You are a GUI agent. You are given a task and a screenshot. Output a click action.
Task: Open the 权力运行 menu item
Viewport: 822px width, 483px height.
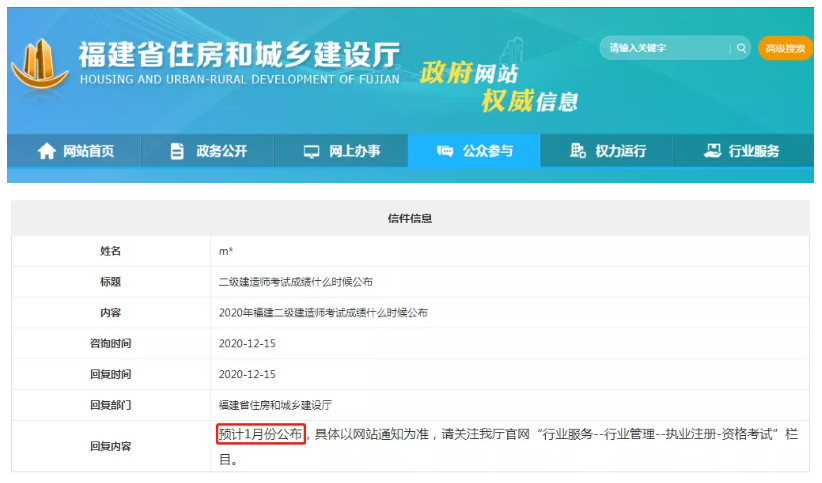click(607, 151)
